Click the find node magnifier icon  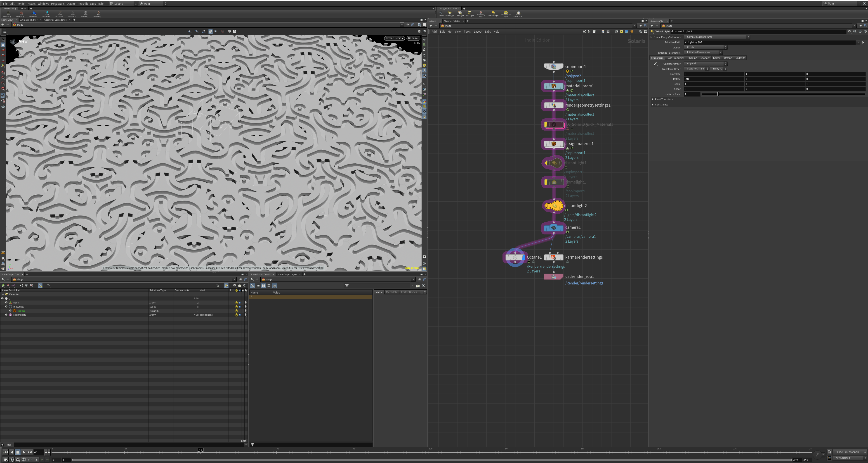[640, 32]
